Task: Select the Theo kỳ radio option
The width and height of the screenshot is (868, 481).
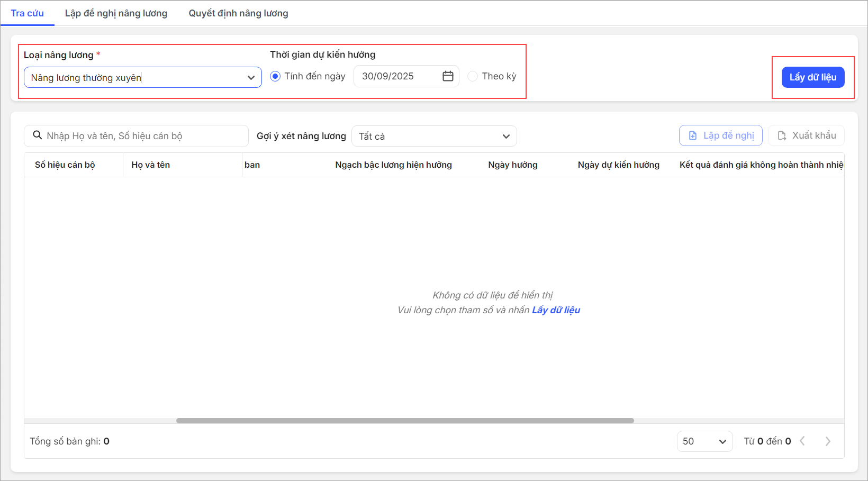Action: pos(473,76)
